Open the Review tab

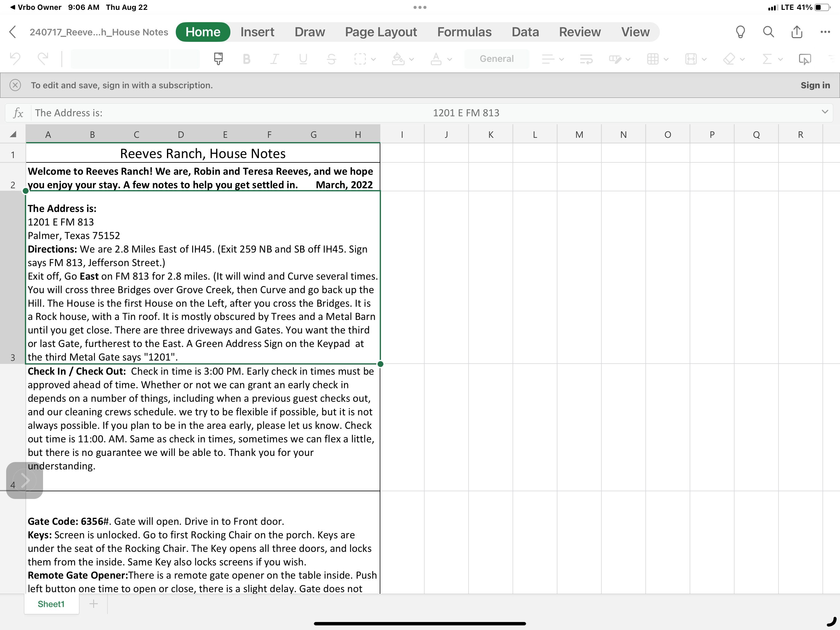(x=580, y=32)
